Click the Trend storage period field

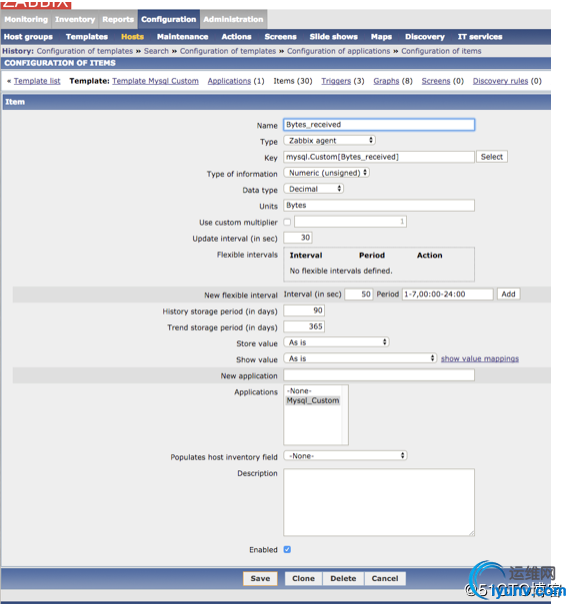pyautogui.click(x=304, y=327)
